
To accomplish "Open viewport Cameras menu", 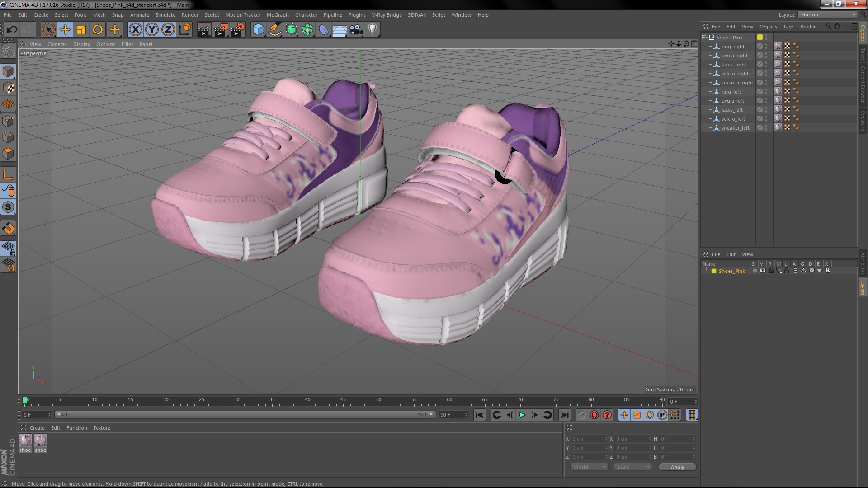I will point(57,44).
